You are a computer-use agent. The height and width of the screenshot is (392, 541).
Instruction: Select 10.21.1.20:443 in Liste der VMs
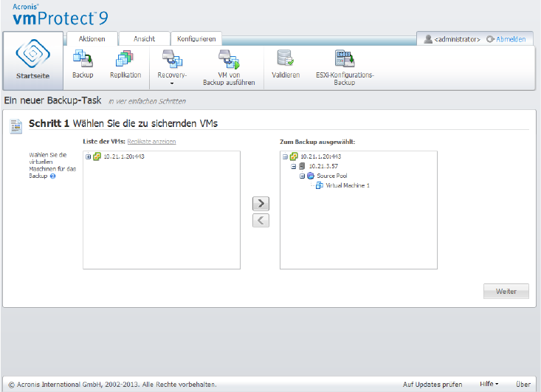124,157
